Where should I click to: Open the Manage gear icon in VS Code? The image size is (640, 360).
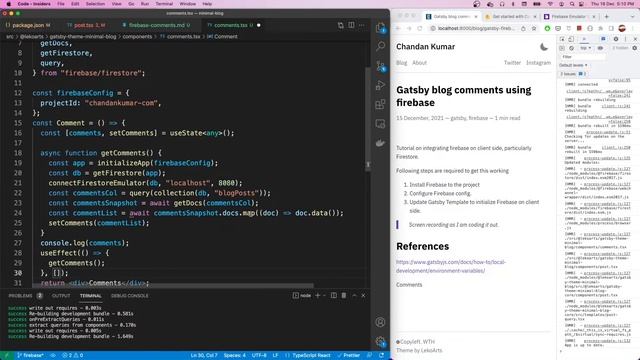click(x=380, y=341)
